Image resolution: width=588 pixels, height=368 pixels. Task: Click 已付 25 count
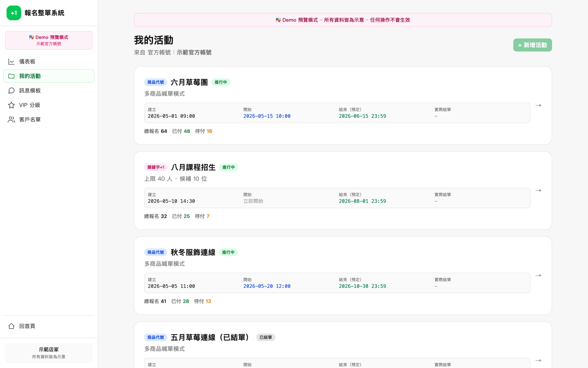point(181,216)
